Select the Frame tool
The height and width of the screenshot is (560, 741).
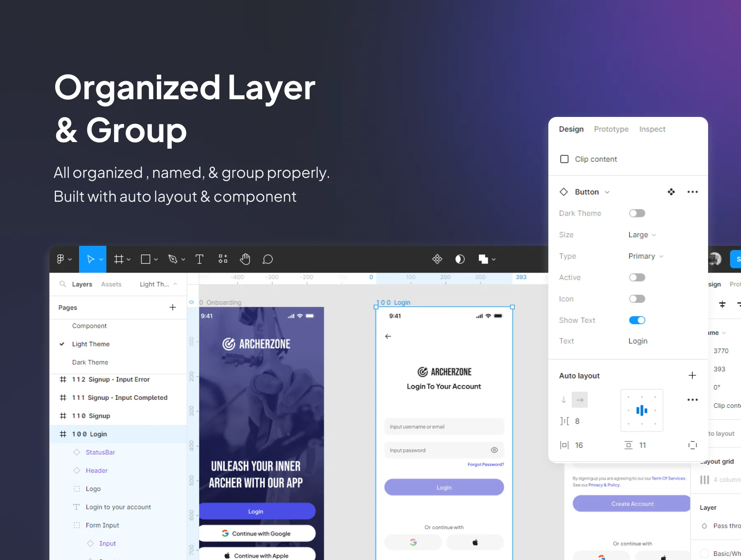click(119, 259)
